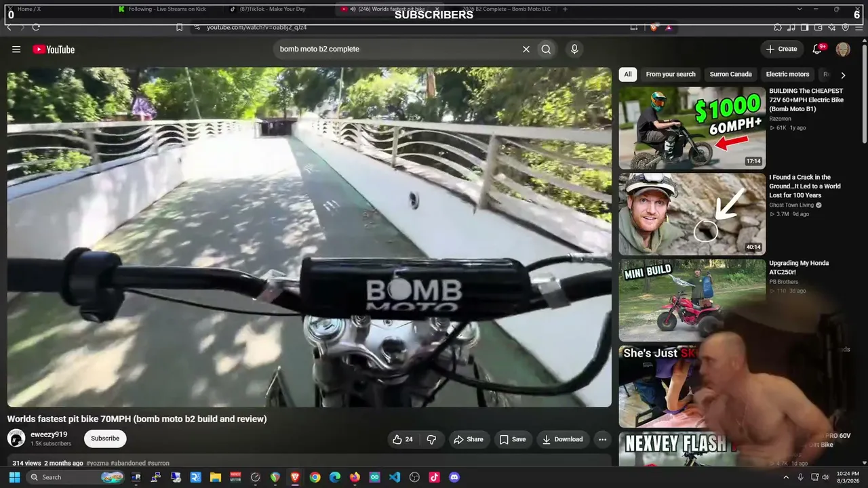Switch to Bomb Moto LLC browser tab

[x=505, y=9]
